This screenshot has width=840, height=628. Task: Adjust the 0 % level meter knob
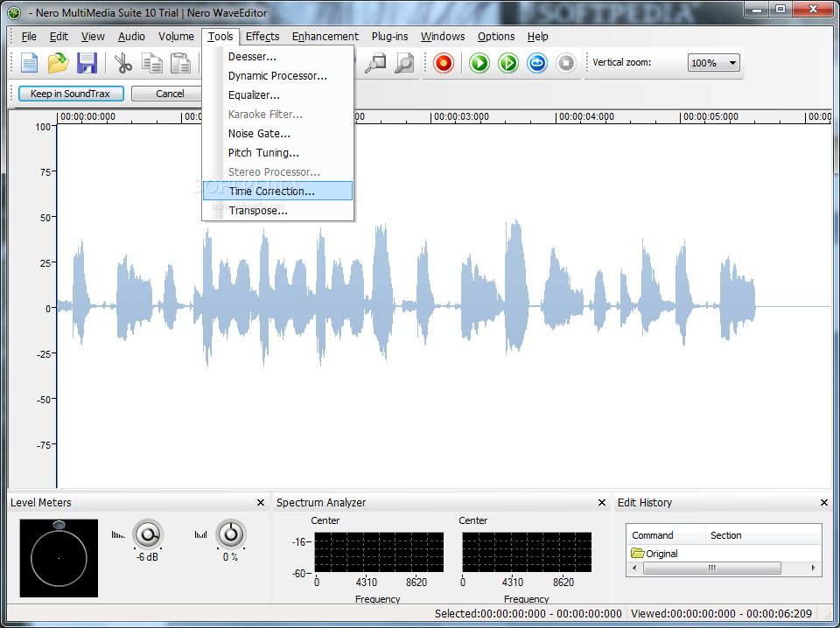click(231, 534)
